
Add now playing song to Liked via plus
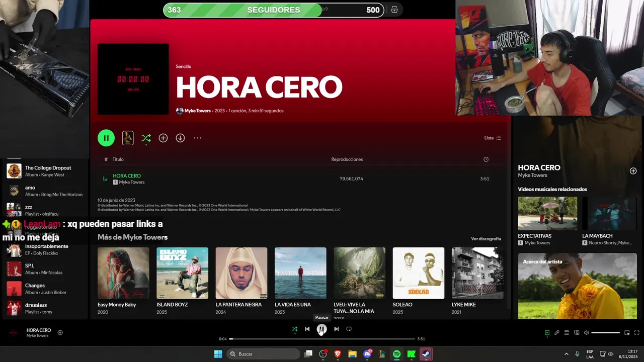pos(60,332)
